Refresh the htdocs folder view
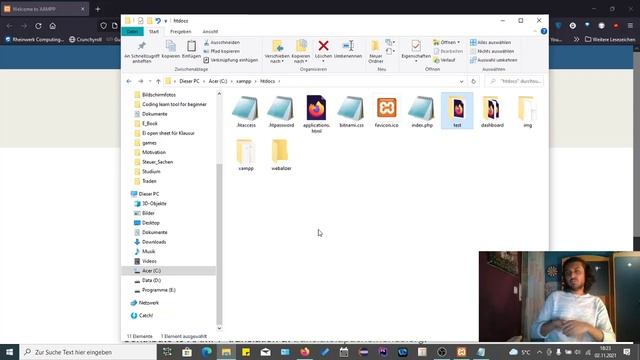This screenshot has height=360, width=640. [x=473, y=81]
